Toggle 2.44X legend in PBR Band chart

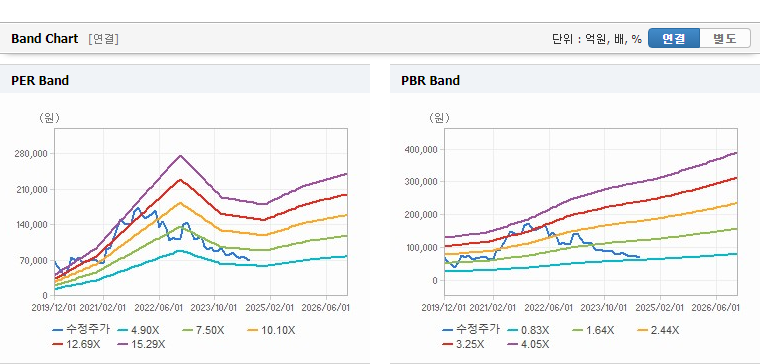point(658,330)
